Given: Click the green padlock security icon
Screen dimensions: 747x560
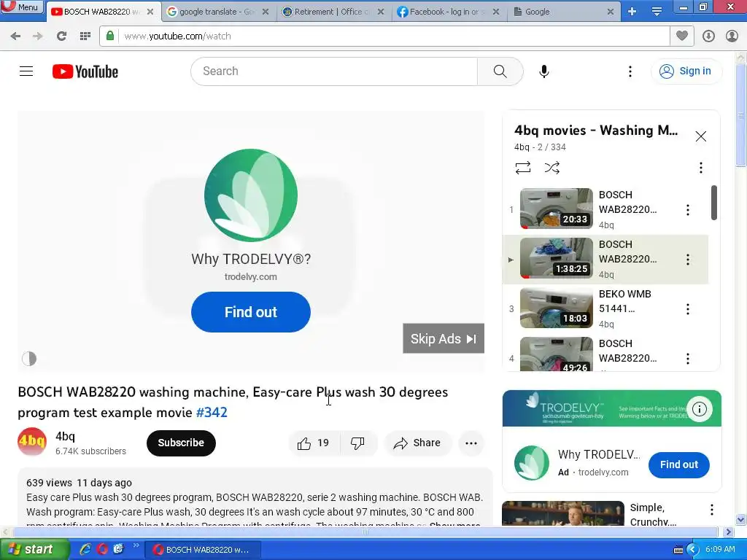Looking at the screenshot, I should pyautogui.click(x=110, y=36).
